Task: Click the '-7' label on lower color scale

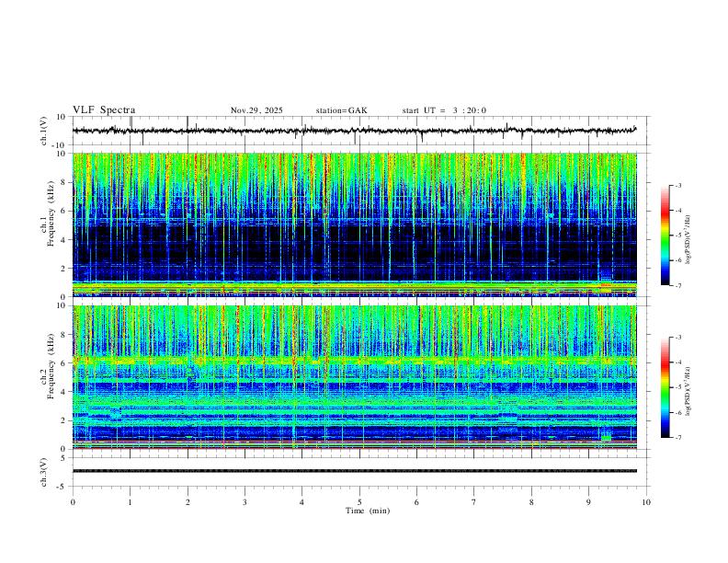Action: tap(677, 437)
